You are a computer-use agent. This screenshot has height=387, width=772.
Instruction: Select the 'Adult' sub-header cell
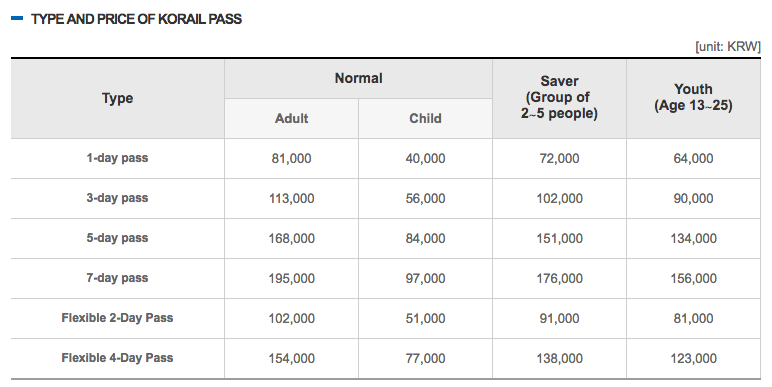[x=291, y=119]
